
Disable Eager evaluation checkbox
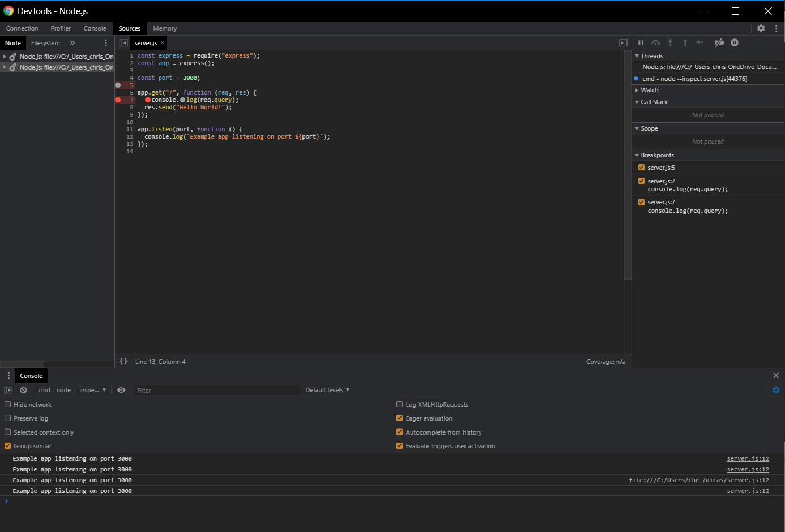click(x=400, y=418)
